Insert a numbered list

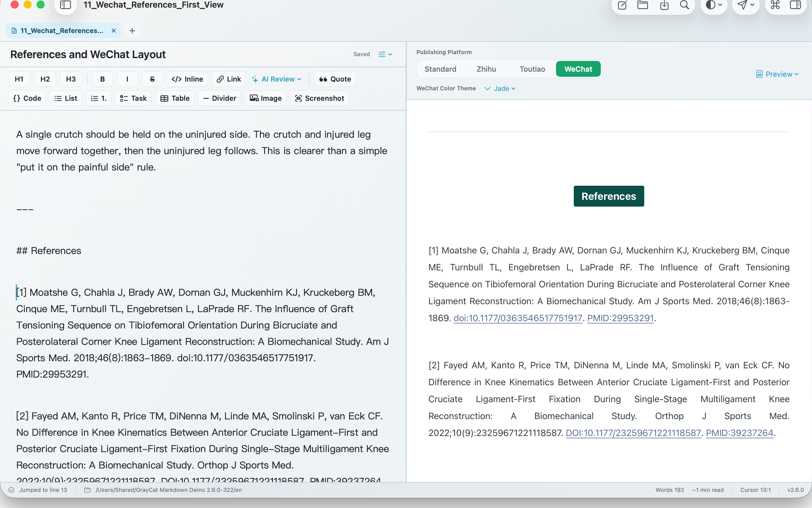coord(98,98)
